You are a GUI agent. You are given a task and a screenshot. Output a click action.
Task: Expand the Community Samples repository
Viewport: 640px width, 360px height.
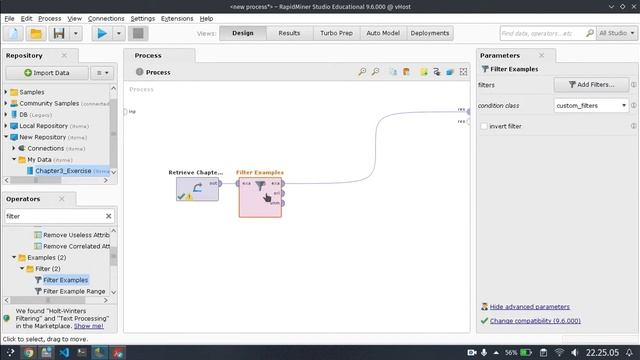(6, 104)
